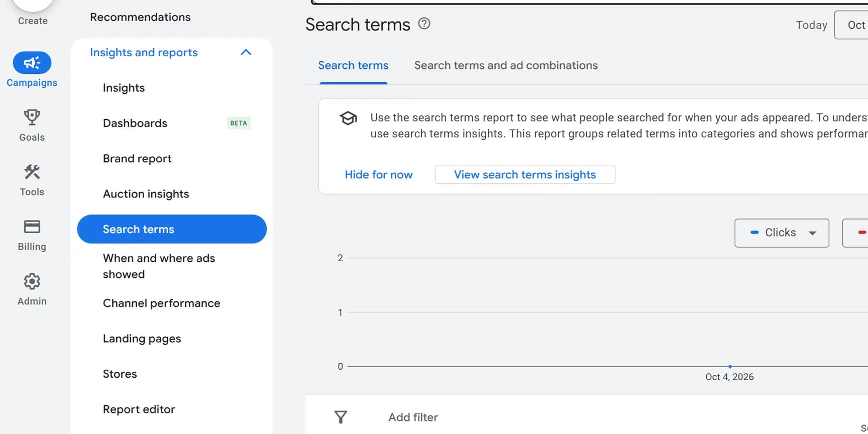Open the Campaigns section icon
868x434 pixels.
32,63
